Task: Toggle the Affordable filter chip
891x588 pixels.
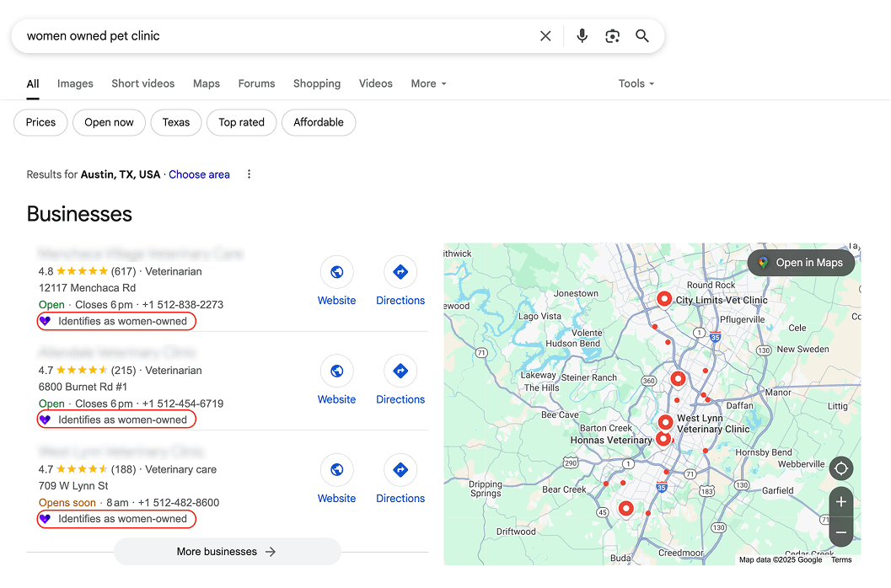Action: click(x=319, y=122)
